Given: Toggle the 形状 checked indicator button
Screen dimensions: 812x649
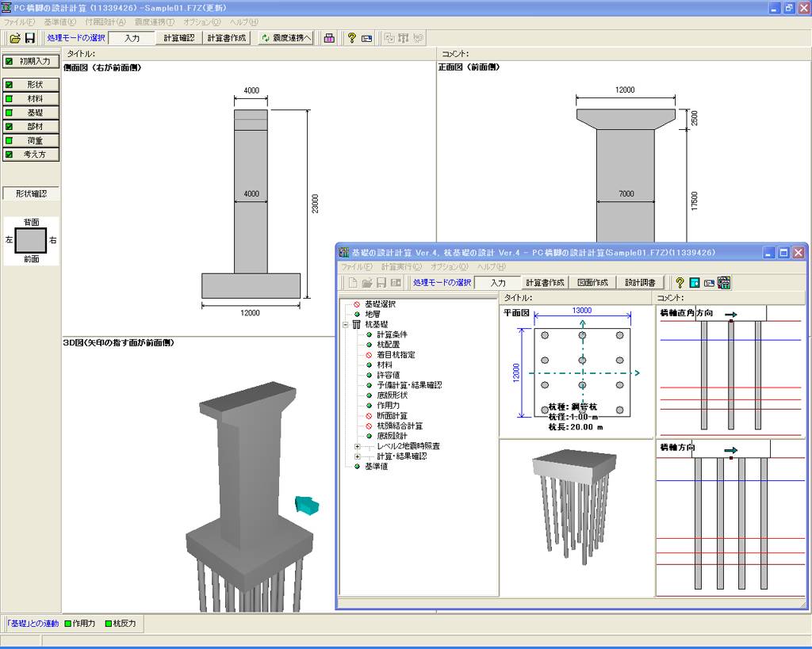Looking at the screenshot, I should pos(31,85).
